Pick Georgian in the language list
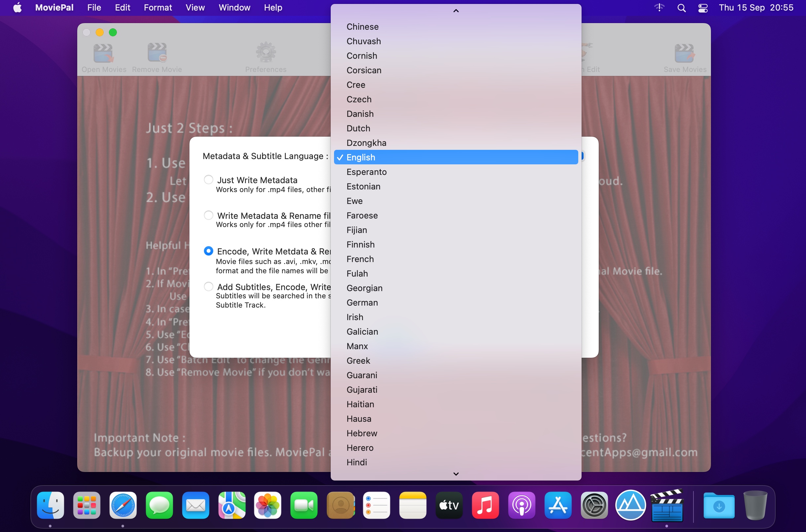Viewport: 806px width, 532px height. pyautogui.click(x=456, y=288)
